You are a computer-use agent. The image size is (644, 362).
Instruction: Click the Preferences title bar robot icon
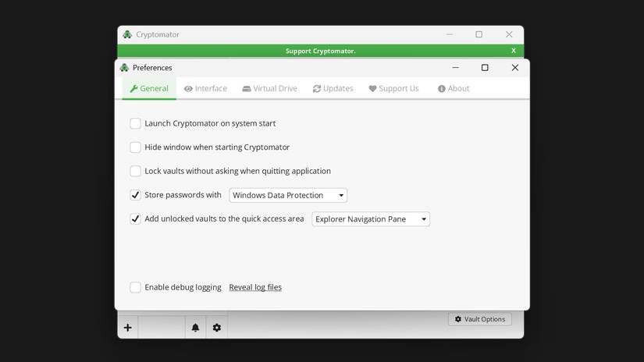[x=124, y=68]
